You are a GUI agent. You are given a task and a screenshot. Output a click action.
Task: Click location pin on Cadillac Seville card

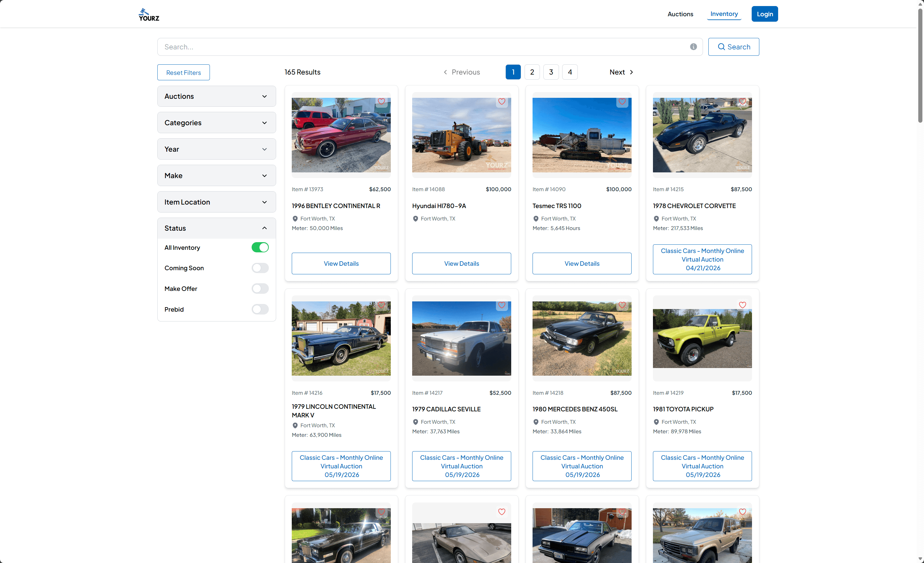point(415,422)
